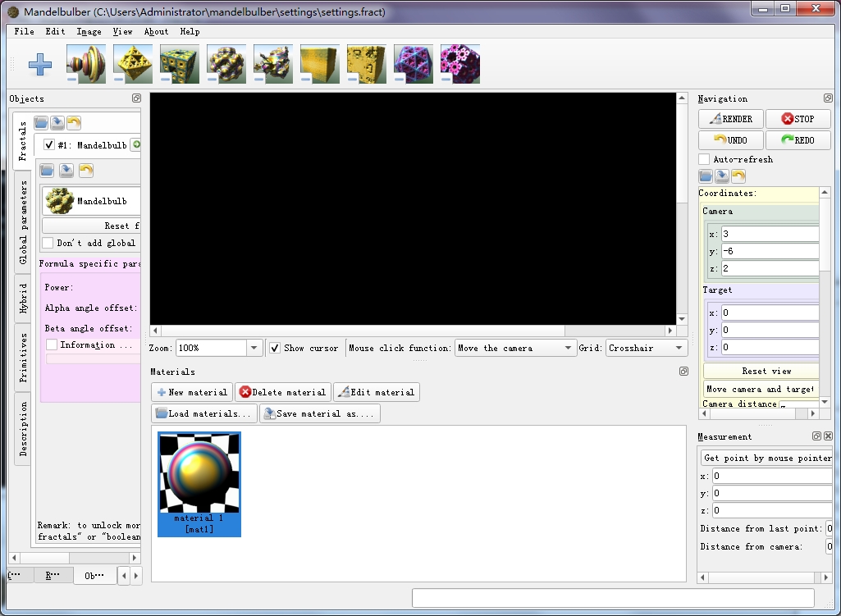841x616 pixels.
Task: Float the Materials panel with its undock icon
Action: click(683, 372)
